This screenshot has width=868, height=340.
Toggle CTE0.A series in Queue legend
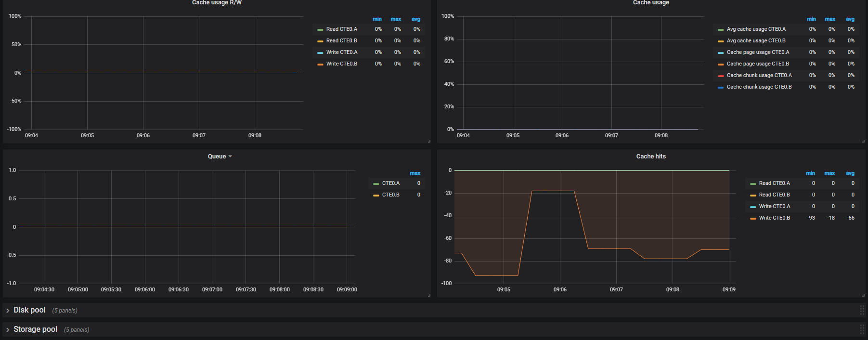pyautogui.click(x=390, y=183)
